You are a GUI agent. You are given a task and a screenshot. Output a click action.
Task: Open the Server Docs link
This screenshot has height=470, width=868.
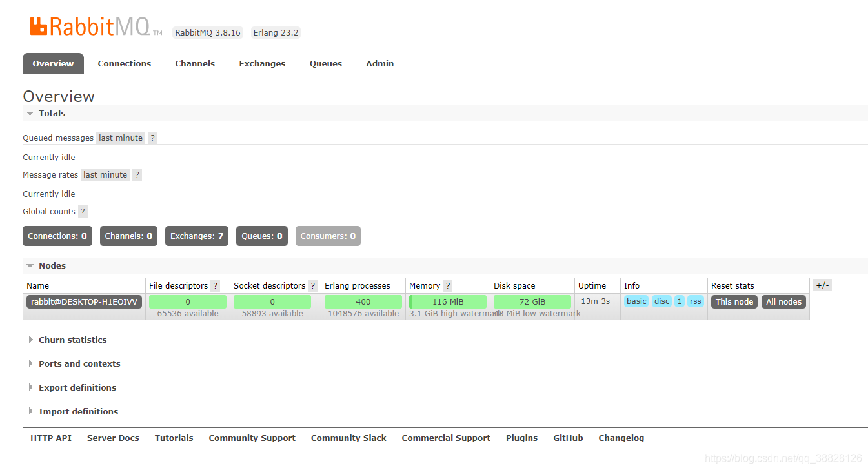point(113,438)
